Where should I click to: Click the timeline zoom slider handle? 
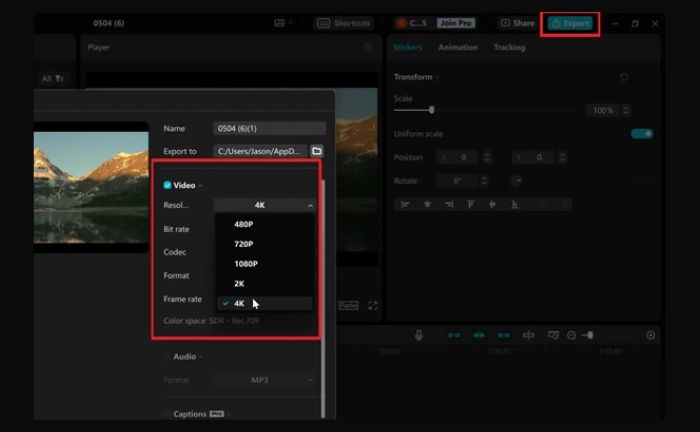[590, 335]
